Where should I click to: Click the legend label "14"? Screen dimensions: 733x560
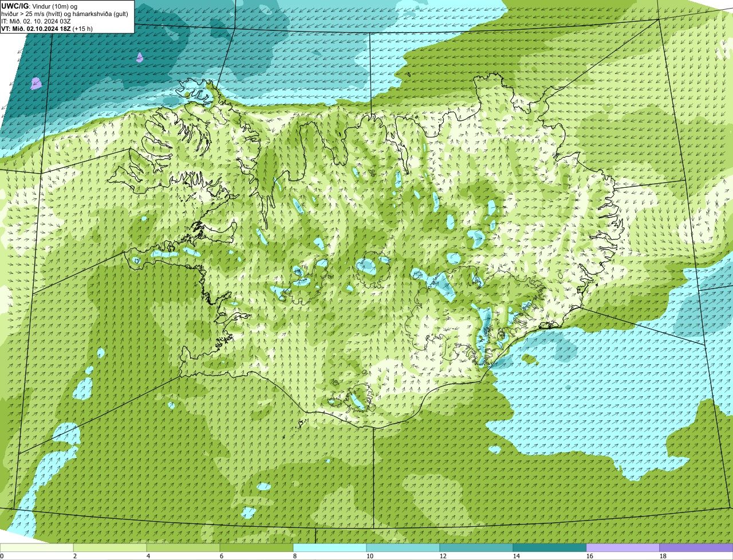[517, 556]
